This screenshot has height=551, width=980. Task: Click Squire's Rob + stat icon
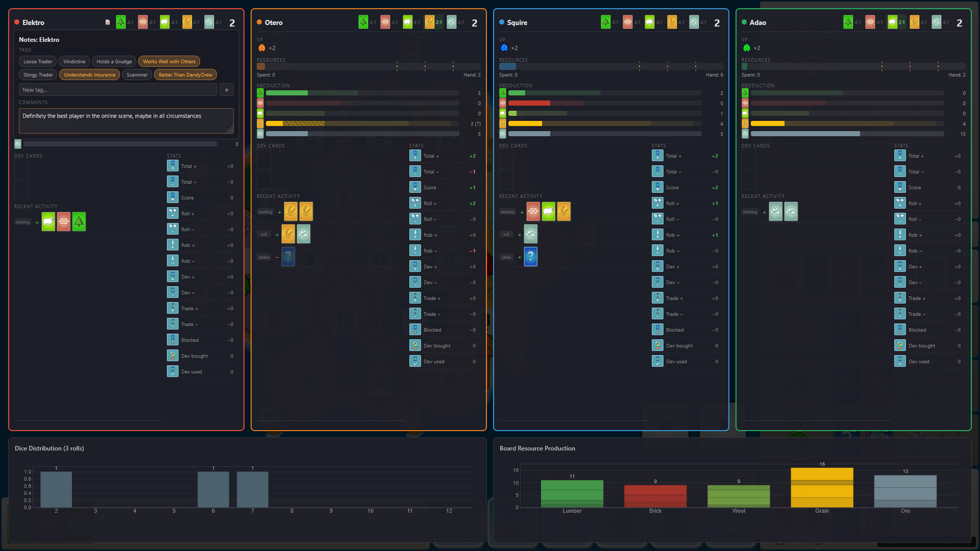(657, 235)
